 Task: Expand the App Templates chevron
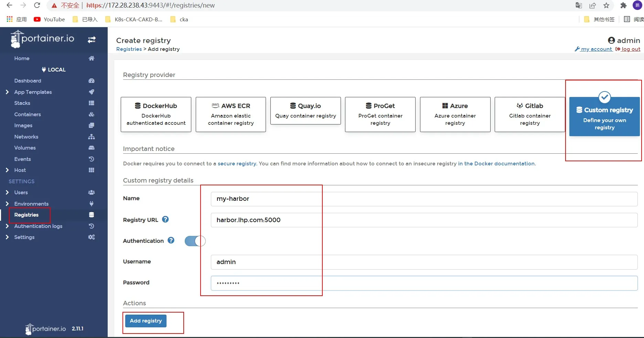pos(7,92)
